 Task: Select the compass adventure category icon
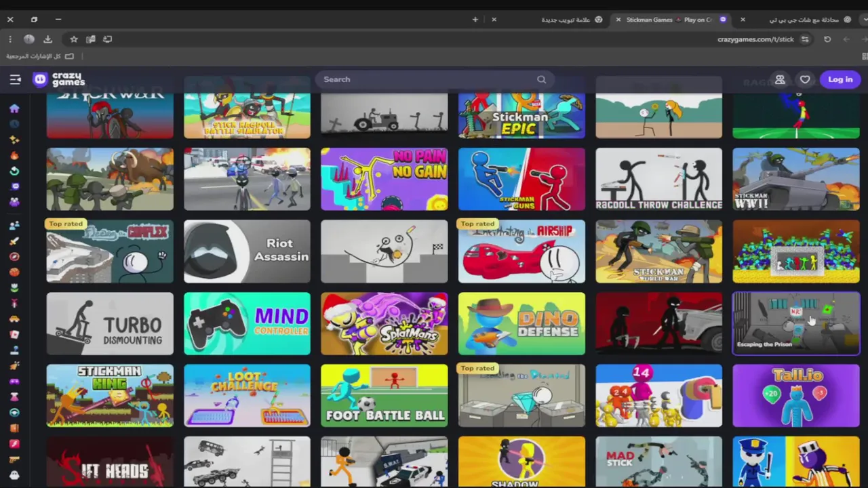[14, 257]
